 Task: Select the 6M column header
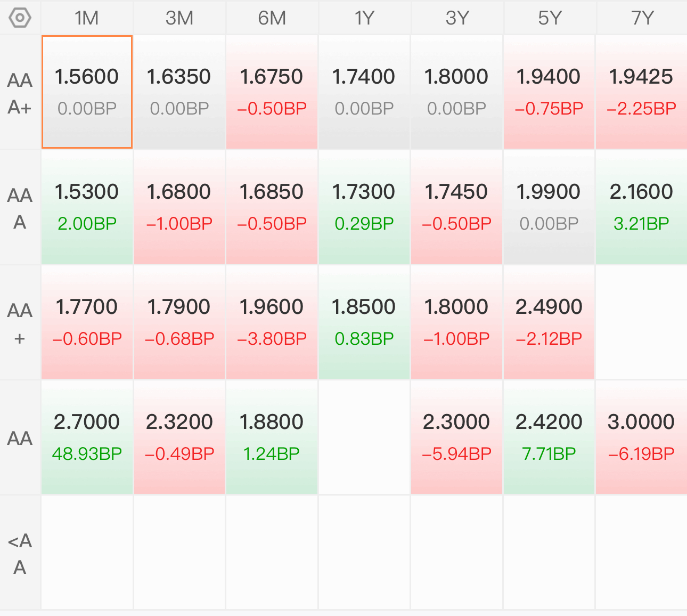(x=272, y=18)
